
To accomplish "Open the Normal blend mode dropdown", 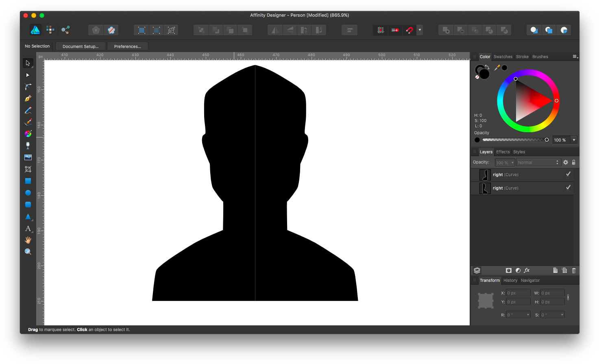I will (538, 162).
